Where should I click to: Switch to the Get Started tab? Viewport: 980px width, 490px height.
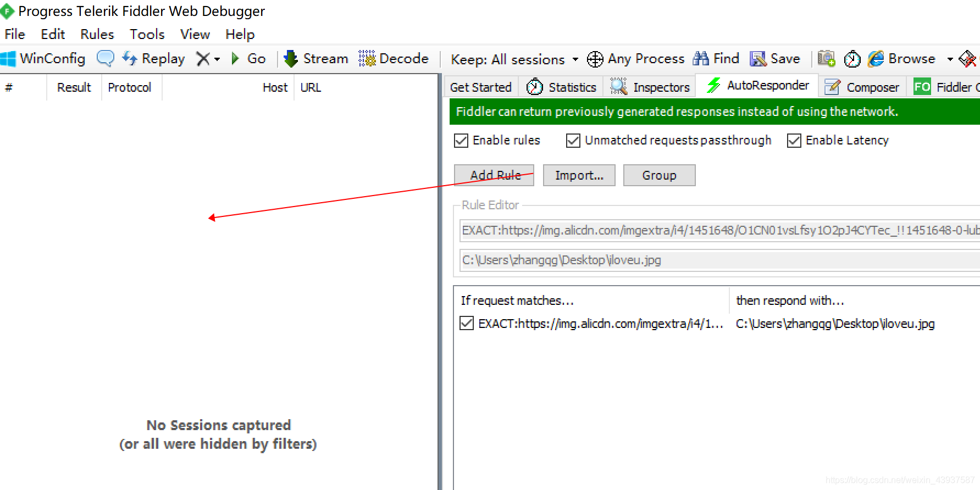481,87
